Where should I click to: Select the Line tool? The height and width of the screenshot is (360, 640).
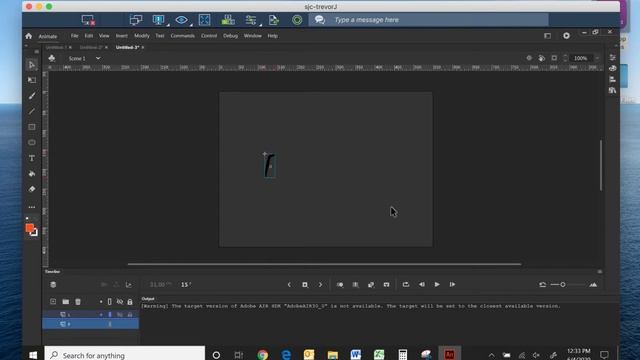(x=32, y=111)
